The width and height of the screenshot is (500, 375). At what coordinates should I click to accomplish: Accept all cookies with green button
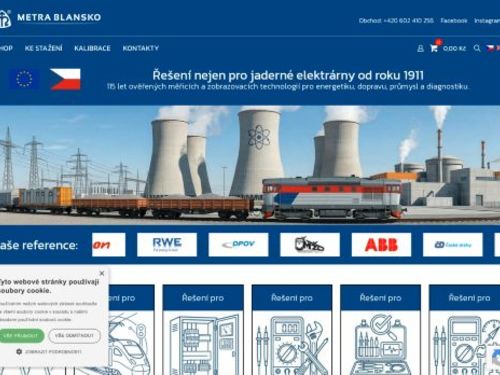point(21,336)
